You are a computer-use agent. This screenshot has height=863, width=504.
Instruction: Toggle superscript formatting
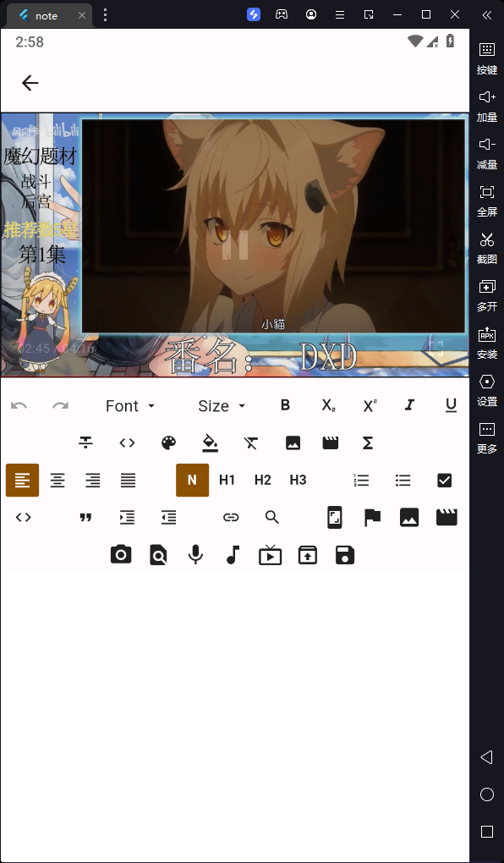pyautogui.click(x=370, y=405)
